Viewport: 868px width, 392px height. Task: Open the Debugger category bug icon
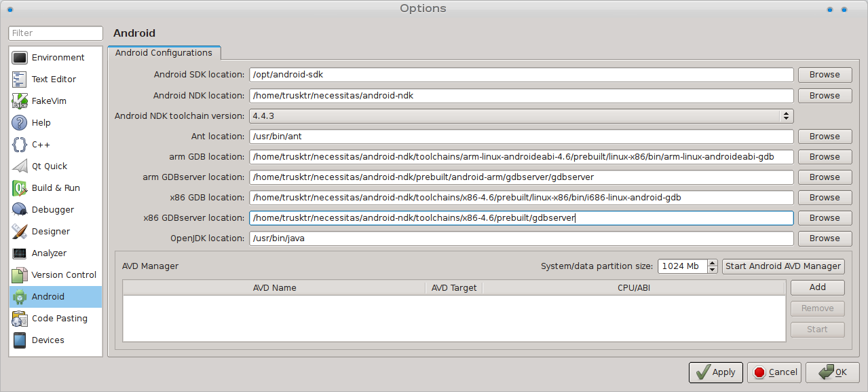20,210
